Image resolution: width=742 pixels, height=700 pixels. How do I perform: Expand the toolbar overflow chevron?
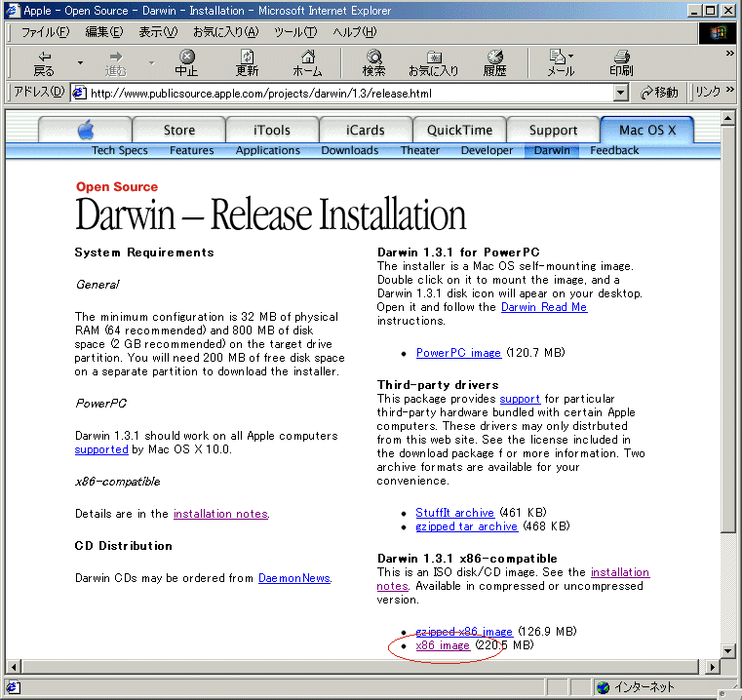[729, 54]
